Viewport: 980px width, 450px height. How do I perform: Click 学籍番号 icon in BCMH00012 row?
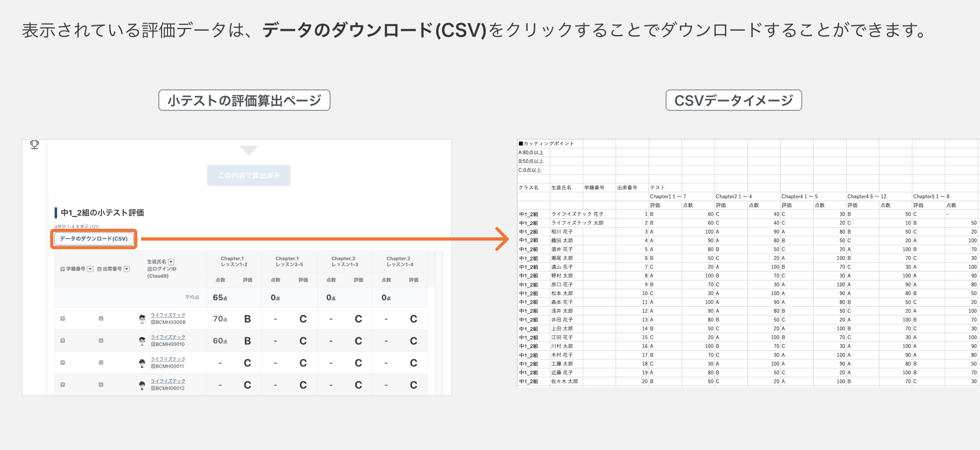(x=62, y=385)
